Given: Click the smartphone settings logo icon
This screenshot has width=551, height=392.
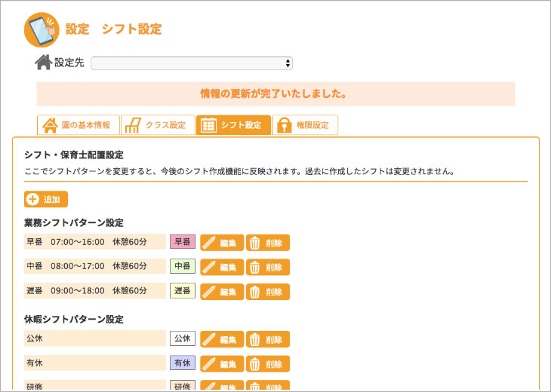Looking at the screenshot, I should [x=42, y=30].
